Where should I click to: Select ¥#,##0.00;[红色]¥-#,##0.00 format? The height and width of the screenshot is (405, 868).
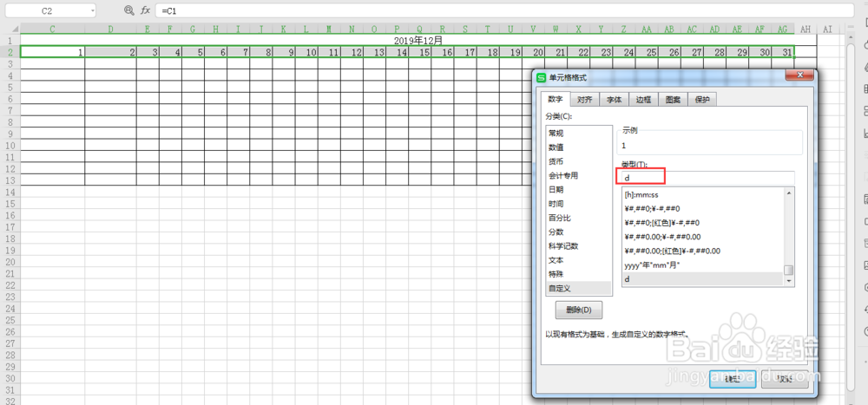click(702, 251)
